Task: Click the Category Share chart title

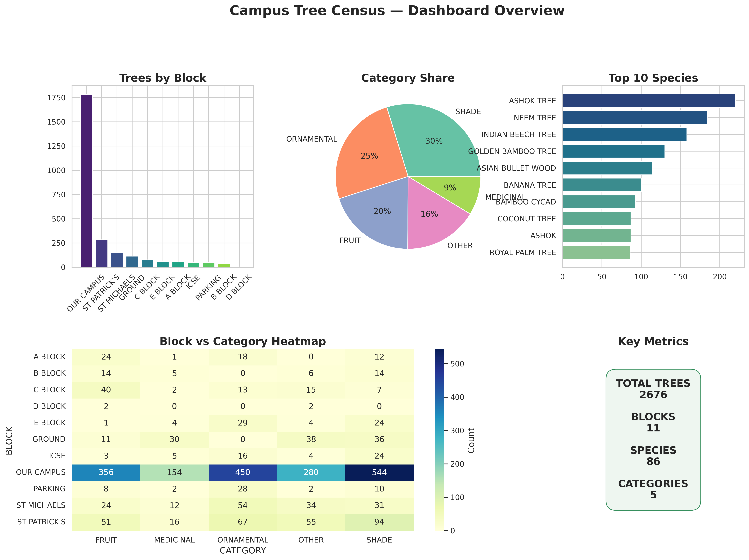Action: click(x=408, y=78)
